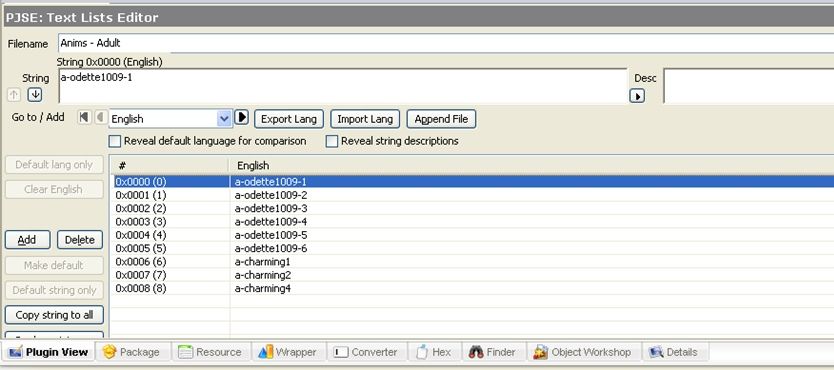Click the arrow button below Desc label
Image resolution: width=834 pixels, height=370 pixels.
(x=637, y=96)
